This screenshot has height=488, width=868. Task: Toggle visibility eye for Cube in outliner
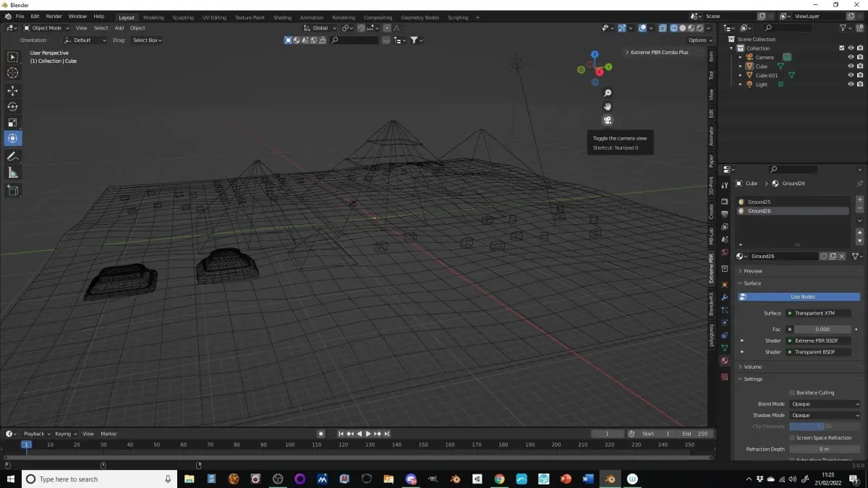click(x=851, y=66)
